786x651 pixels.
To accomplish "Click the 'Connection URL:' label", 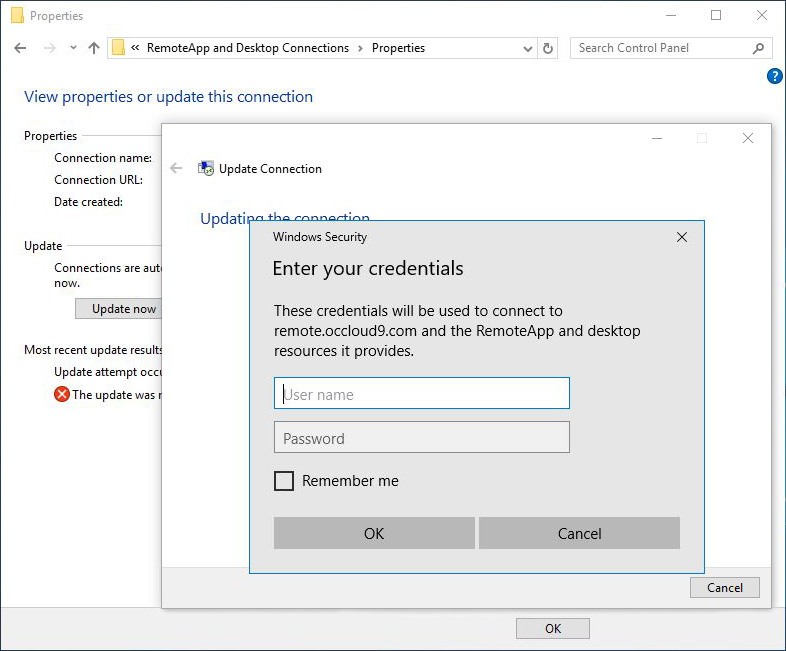I will click(x=98, y=180).
